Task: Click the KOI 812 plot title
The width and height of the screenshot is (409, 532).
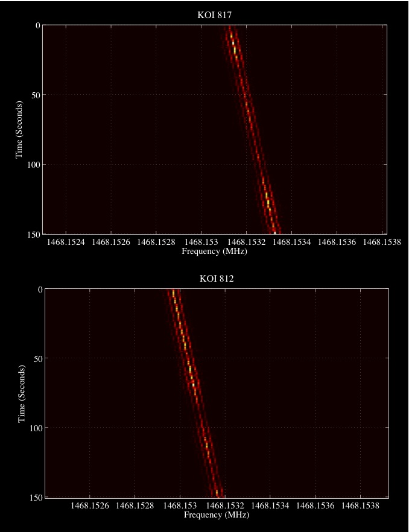Action: pos(216,279)
